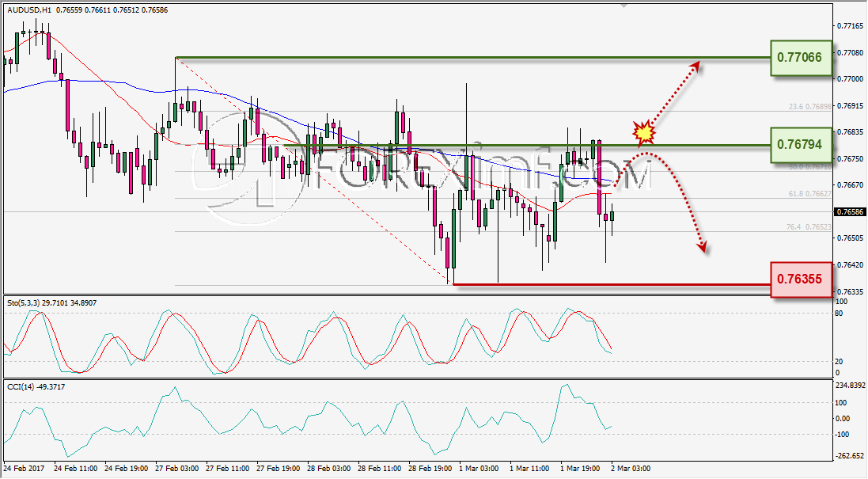Click the 0.76670 price axis label

click(x=850, y=185)
